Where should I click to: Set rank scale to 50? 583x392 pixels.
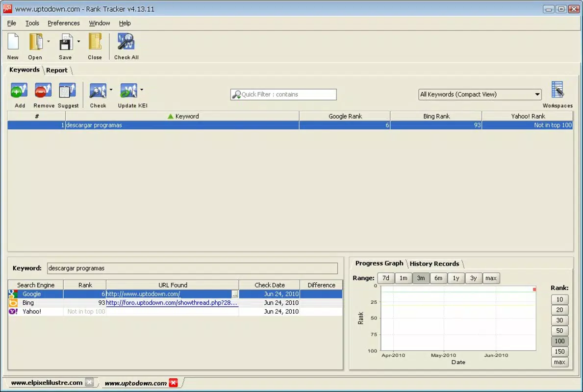click(559, 331)
